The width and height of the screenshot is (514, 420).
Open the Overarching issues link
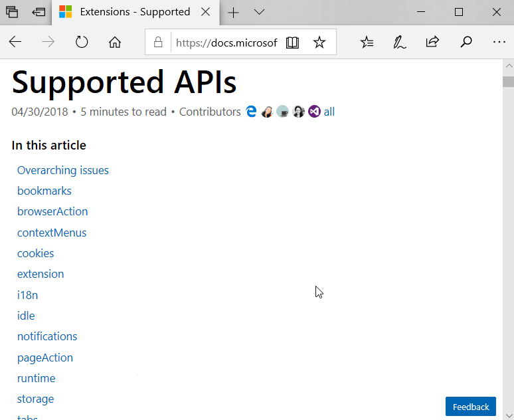point(63,170)
